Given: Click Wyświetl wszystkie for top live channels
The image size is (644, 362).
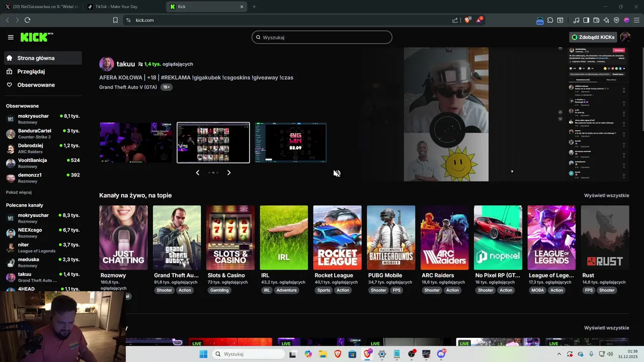Looking at the screenshot, I should click(606, 196).
